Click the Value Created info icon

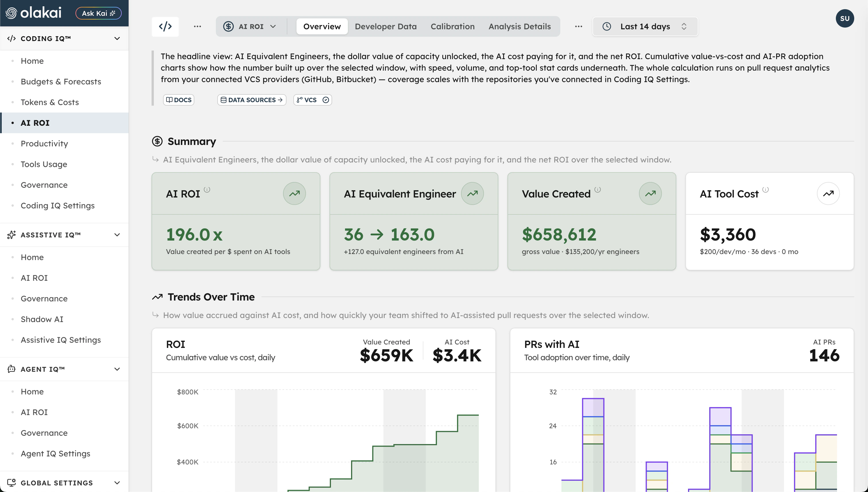[598, 189]
